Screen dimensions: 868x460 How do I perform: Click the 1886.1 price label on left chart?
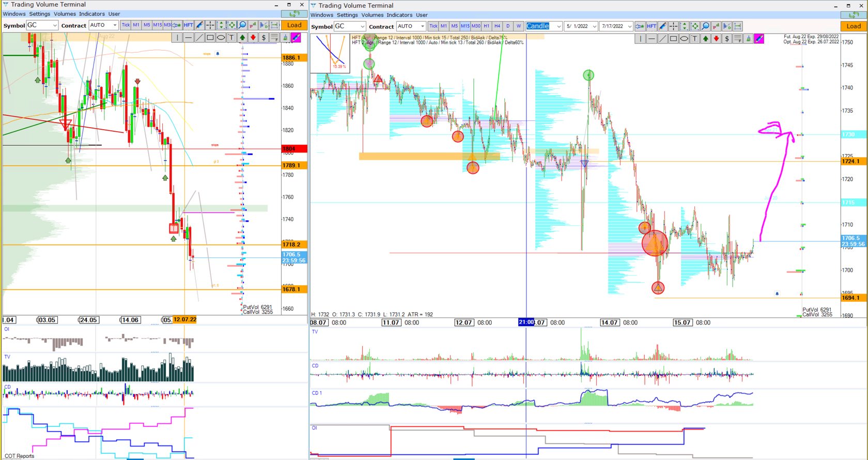[x=294, y=57]
